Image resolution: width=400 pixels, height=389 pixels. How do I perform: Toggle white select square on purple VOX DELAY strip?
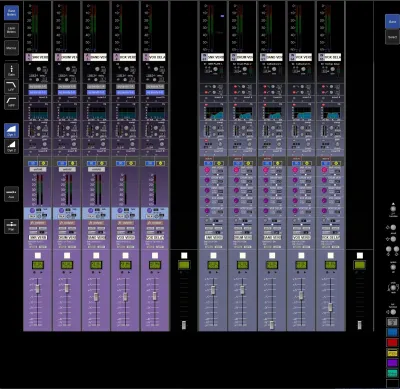(155, 256)
